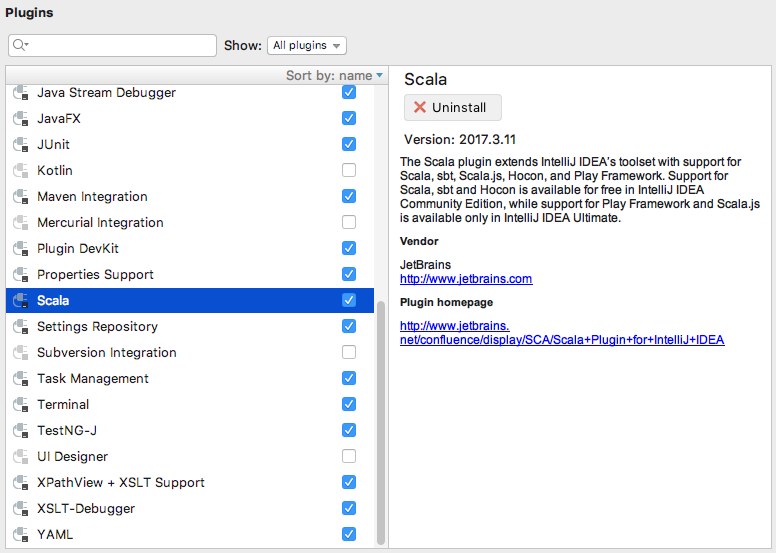
Task: Click the Properties Support plugin icon
Action: (x=21, y=274)
